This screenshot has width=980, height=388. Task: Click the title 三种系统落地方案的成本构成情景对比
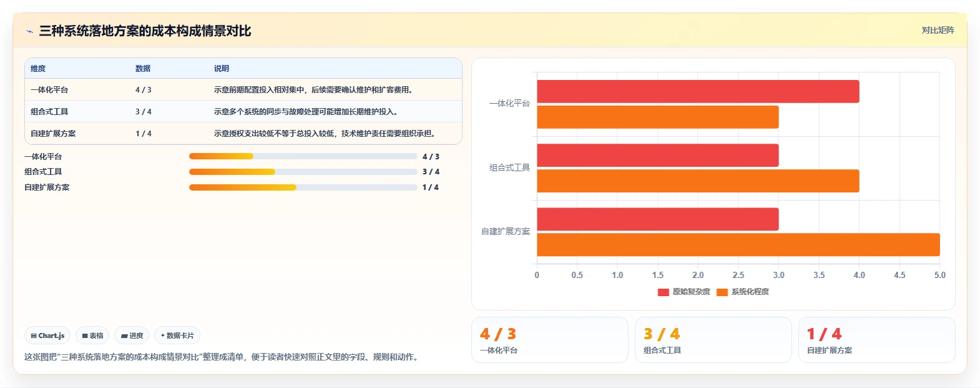click(x=145, y=31)
